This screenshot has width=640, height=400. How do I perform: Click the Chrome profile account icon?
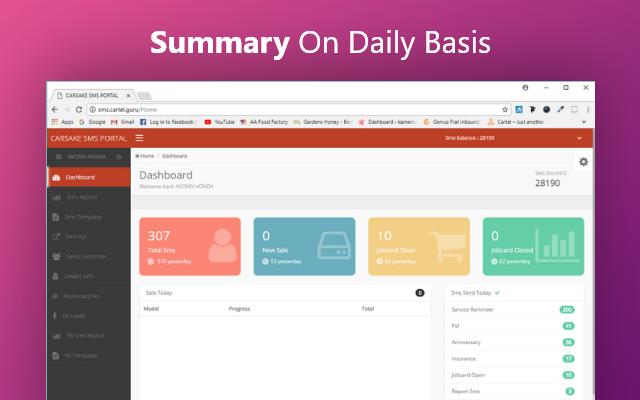click(x=525, y=87)
